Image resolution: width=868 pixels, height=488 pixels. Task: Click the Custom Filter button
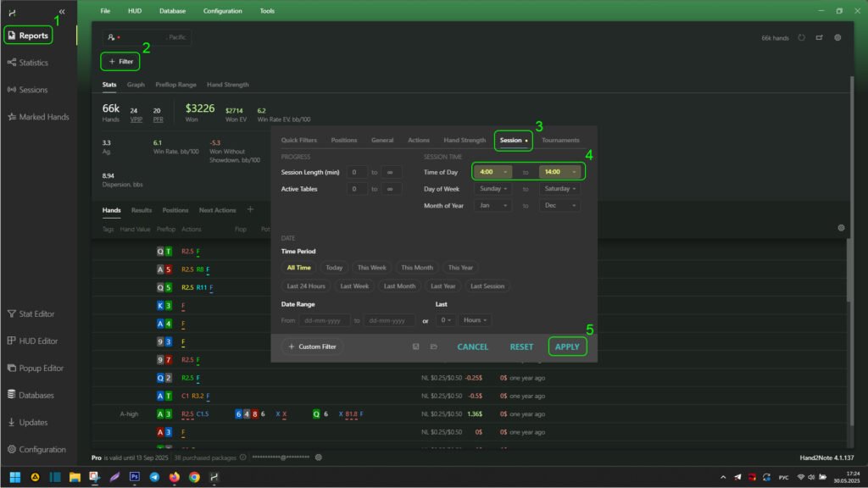[312, 347]
